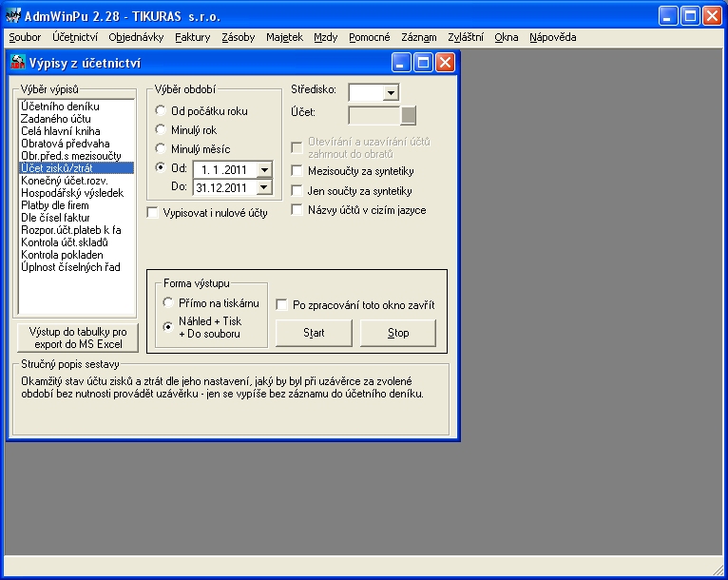Click the Účet account input field
Viewport: 728px width, 580px height.
pos(374,115)
